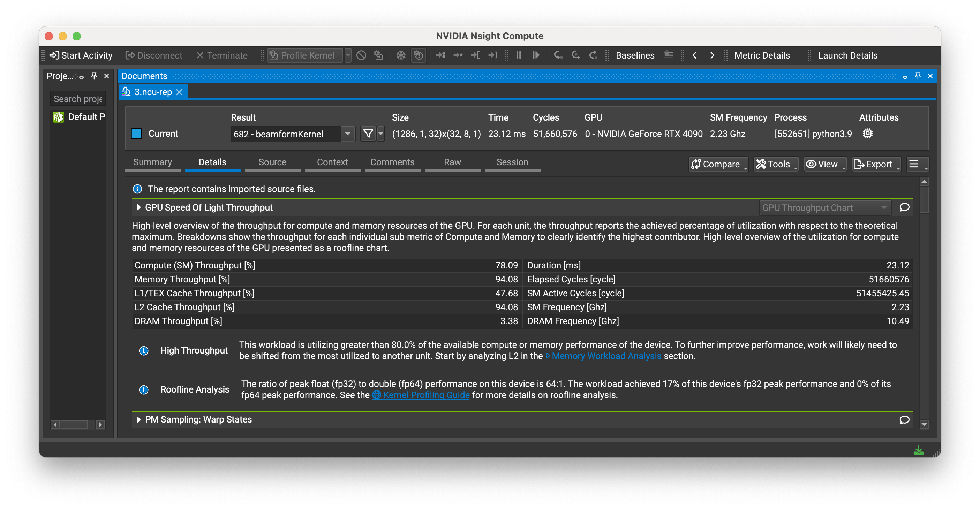Image resolution: width=980 pixels, height=509 pixels.
Task: Expand PM Sampling: Warp States section
Action: (x=138, y=420)
